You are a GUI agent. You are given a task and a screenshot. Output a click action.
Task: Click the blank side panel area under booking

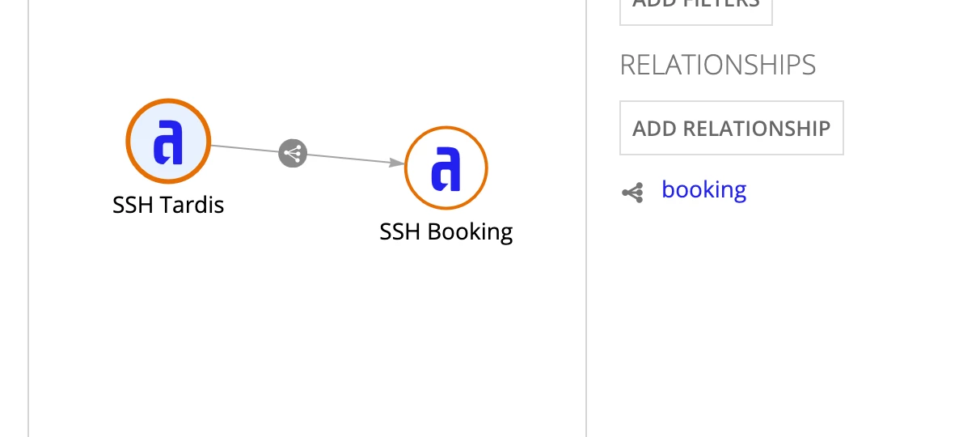(x=776, y=324)
